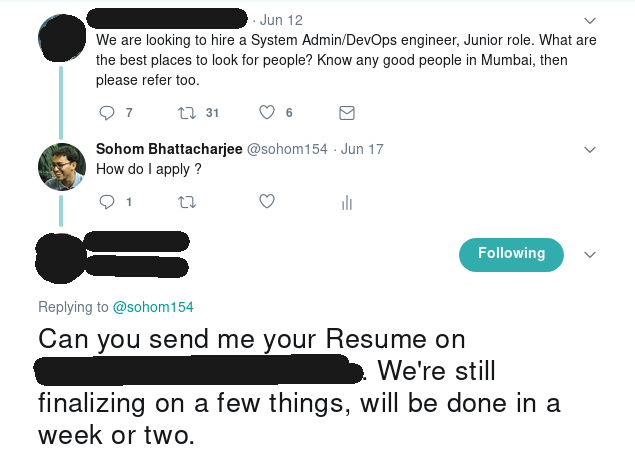Screen dimensions: 635x461
Task: Click @sohom154 in Replying to line
Action: 153,307
